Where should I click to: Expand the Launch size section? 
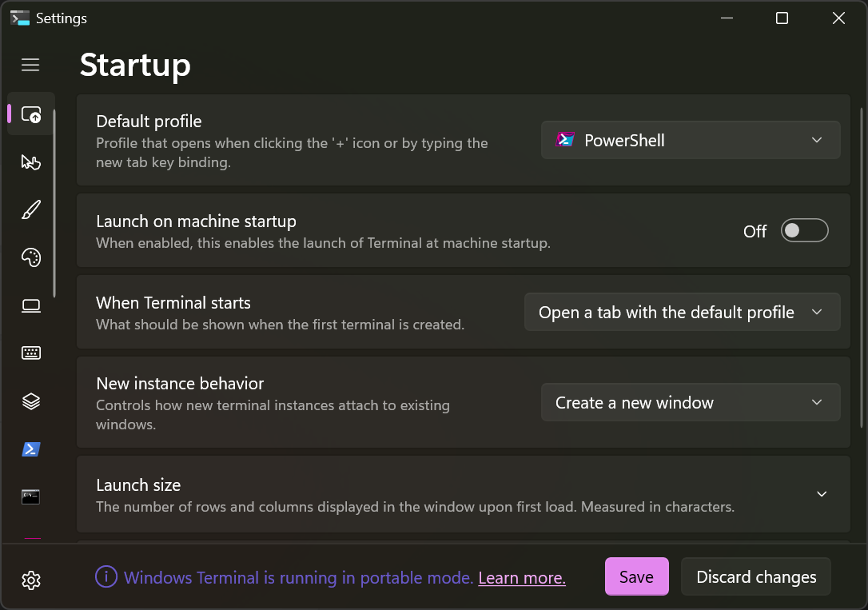coord(822,494)
